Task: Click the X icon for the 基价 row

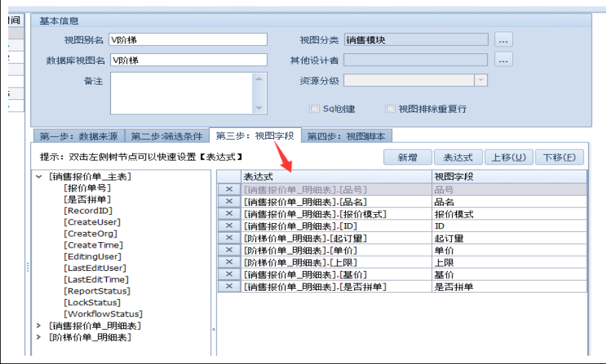Action: (229, 274)
